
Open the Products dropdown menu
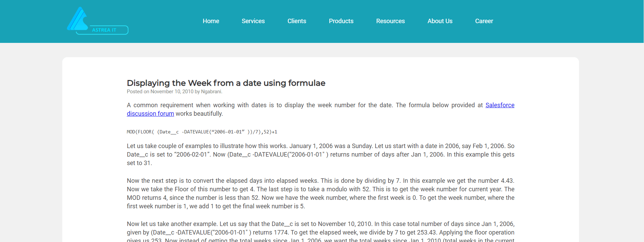coord(341,21)
